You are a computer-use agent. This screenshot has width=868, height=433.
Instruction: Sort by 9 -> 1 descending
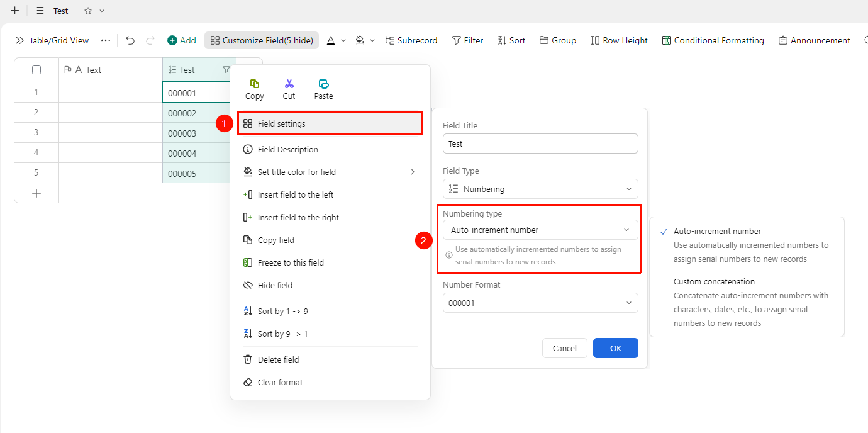pos(330,334)
